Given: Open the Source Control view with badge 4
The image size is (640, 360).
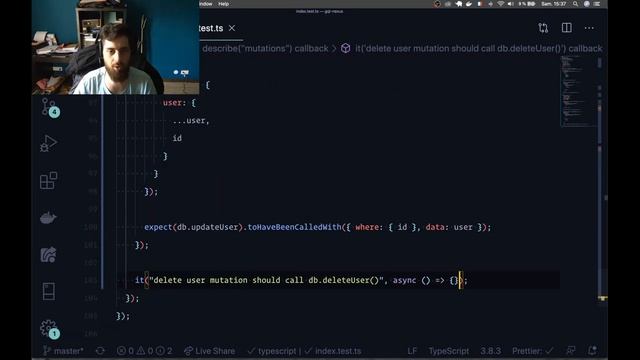Looking at the screenshot, I should coord(49,107).
